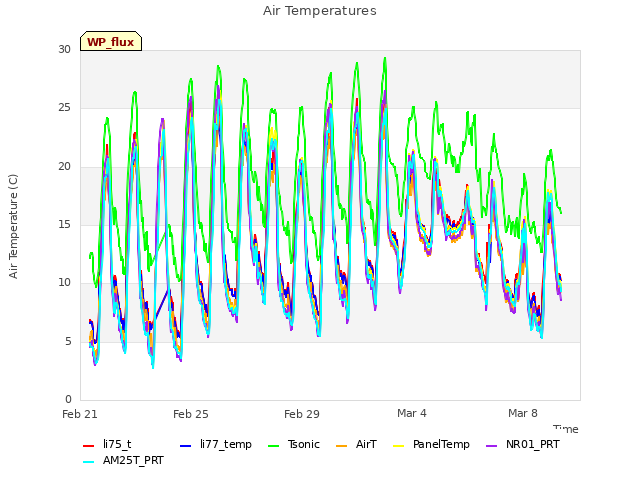
Task: Click the 0 y-axis tick label
Action: click(68, 399)
